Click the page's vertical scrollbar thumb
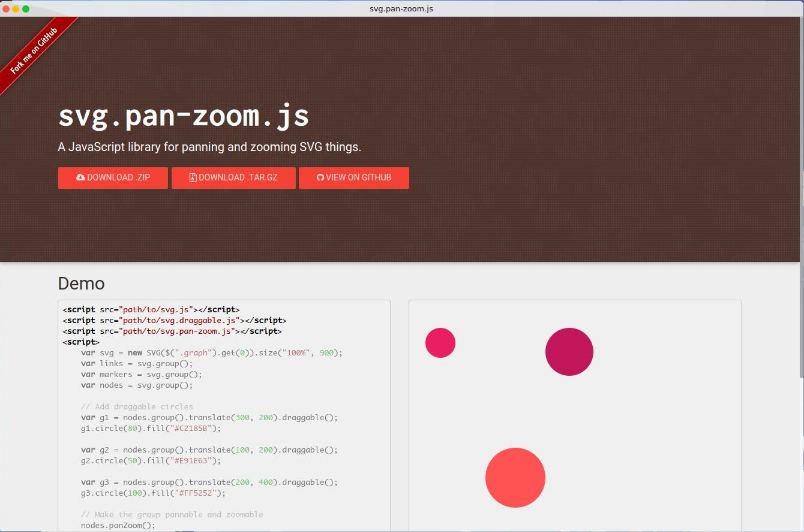 pyautogui.click(x=801, y=197)
